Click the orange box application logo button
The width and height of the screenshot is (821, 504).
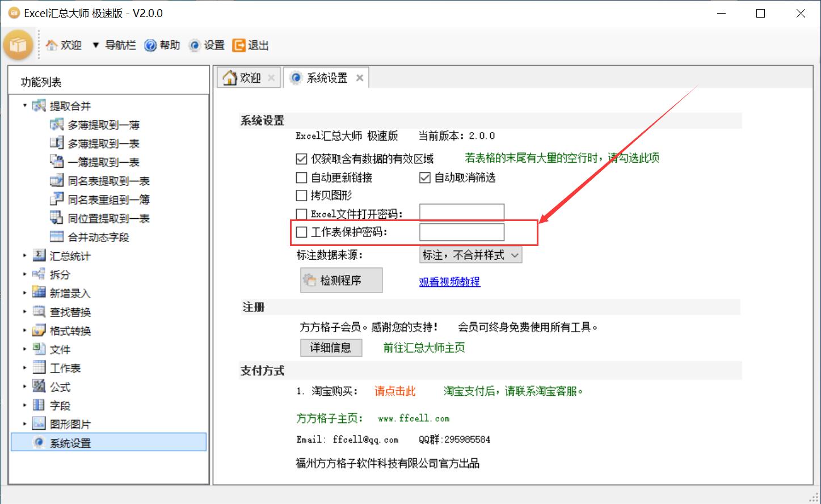[18, 45]
